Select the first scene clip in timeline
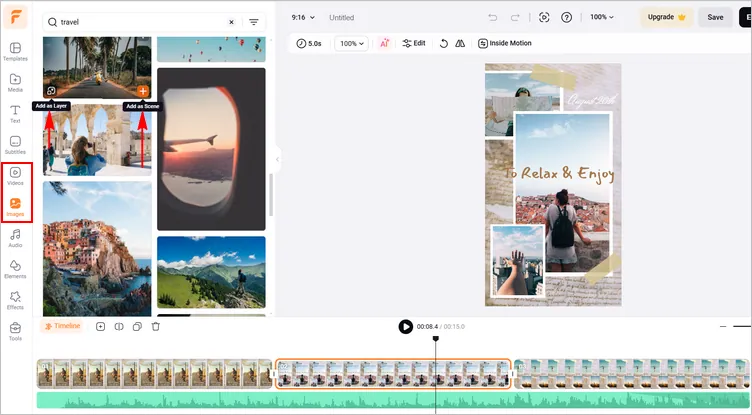The image size is (752, 415). click(x=154, y=374)
